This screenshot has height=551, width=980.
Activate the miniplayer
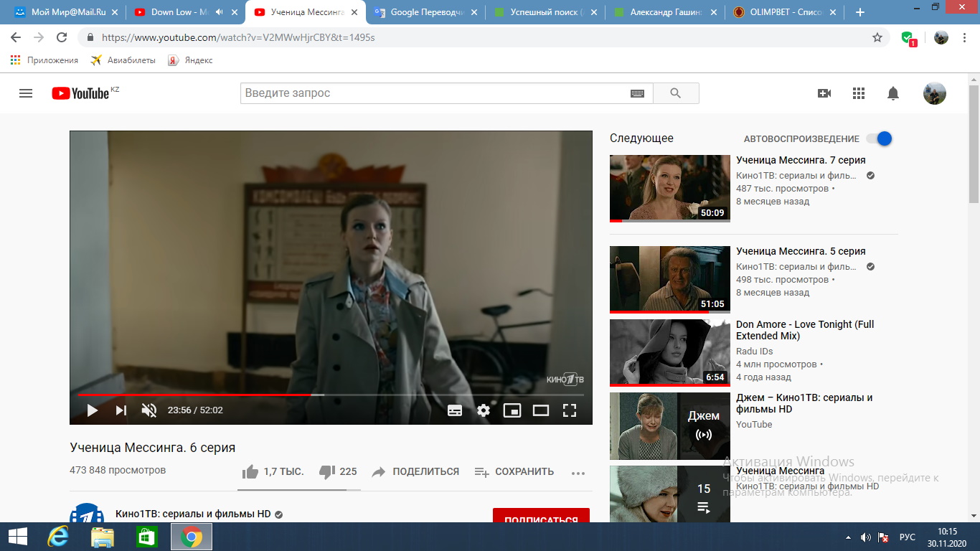[x=512, y=410]
